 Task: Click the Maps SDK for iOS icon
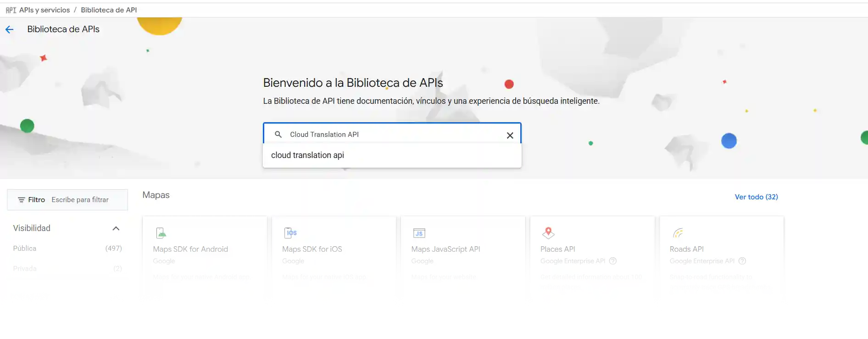click(290, 233)
